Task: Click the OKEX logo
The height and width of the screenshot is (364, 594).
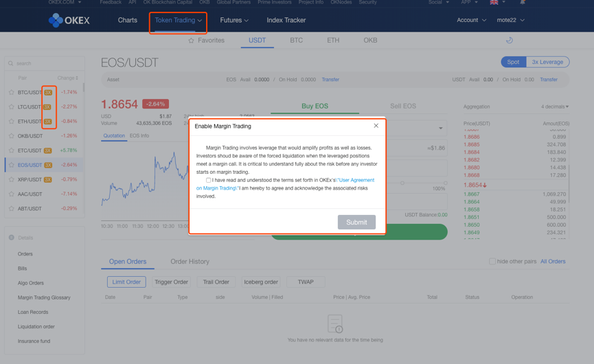Action: click(69, 20)
